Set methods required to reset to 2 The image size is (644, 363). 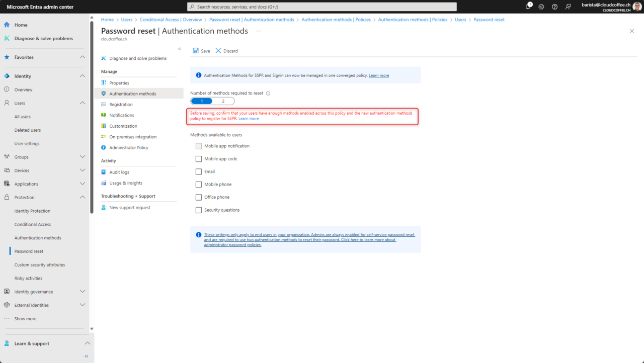pos(223,101)
